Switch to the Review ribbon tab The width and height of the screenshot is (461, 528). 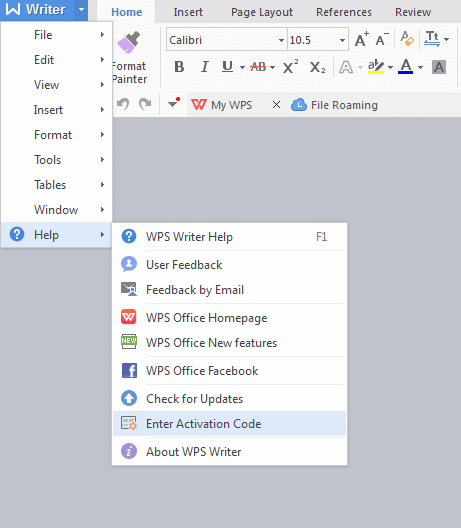(x=413, y=12)
